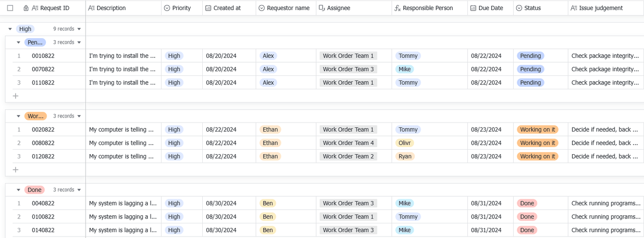Open record with Request ID 0070822
The height and width of the screenshot is (238, 644).
click(x=43, y=69)
